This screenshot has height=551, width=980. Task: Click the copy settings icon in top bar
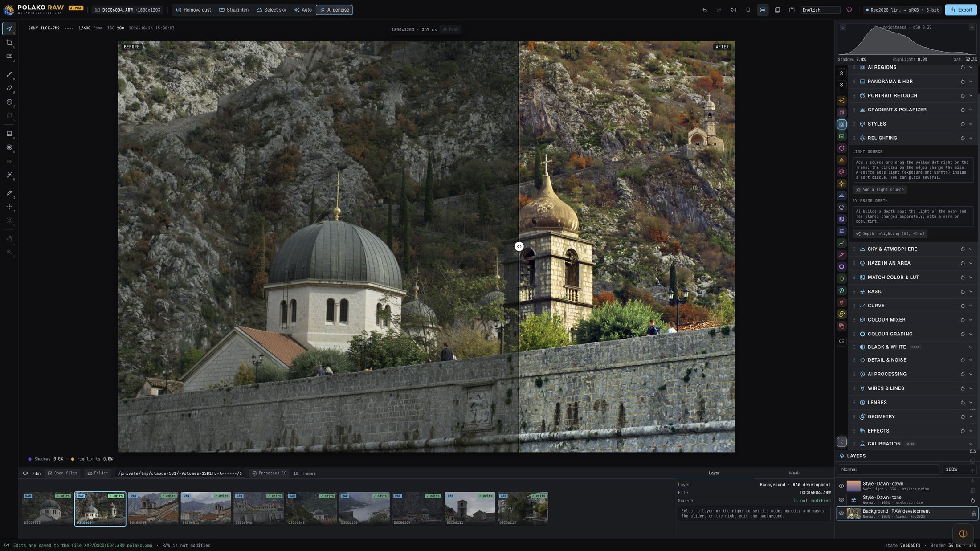[777, 10]
